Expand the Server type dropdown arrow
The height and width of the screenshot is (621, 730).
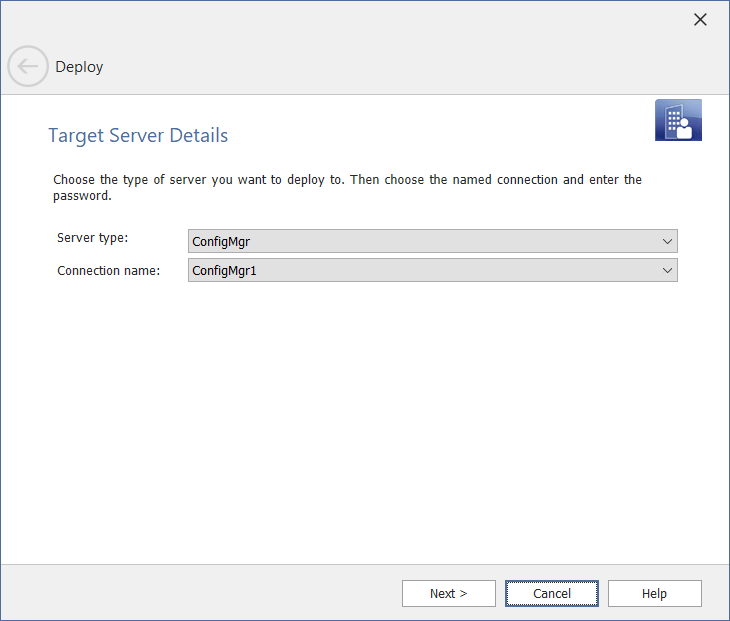pos(667,241)
